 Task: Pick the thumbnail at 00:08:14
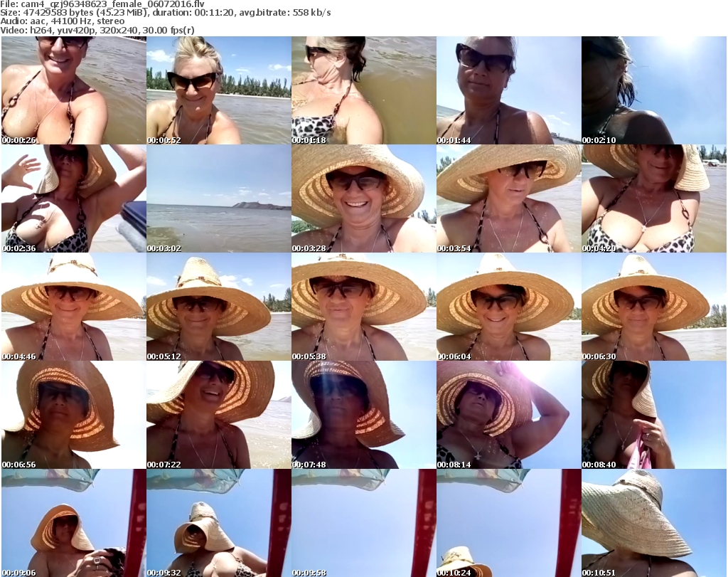click(508, 415)
